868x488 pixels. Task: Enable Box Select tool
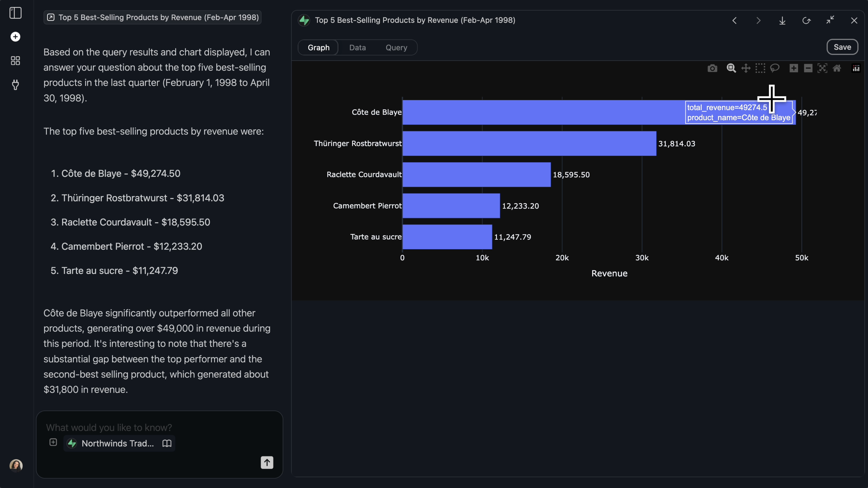[760, 68]
